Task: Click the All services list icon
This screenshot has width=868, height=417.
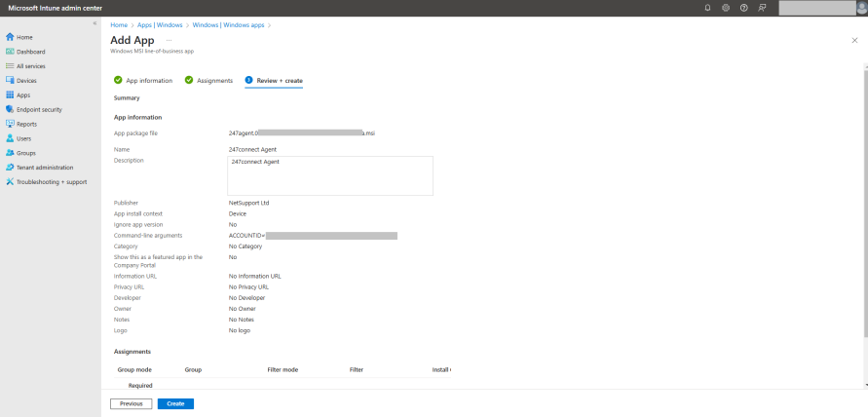Action: pyautogui.click(x=10, y=66)
